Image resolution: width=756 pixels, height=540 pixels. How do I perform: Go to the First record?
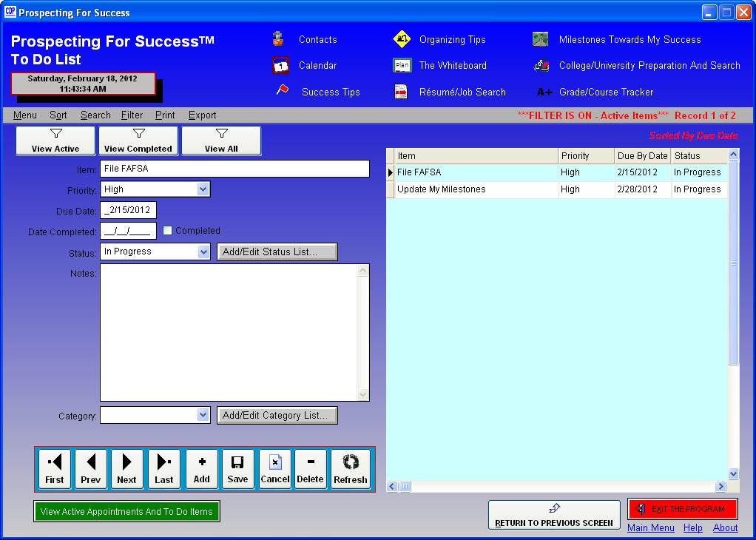click(x=55, y=469)
